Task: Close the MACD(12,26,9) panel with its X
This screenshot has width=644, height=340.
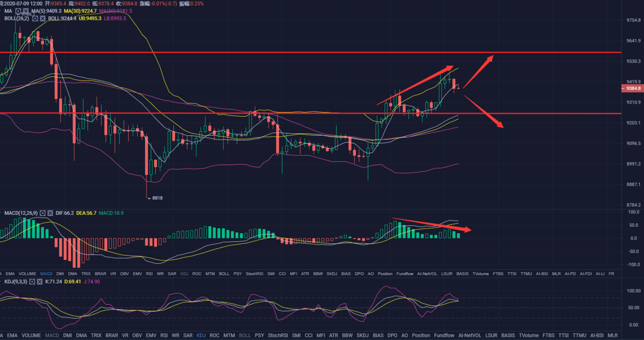Action: click(50, 213)
